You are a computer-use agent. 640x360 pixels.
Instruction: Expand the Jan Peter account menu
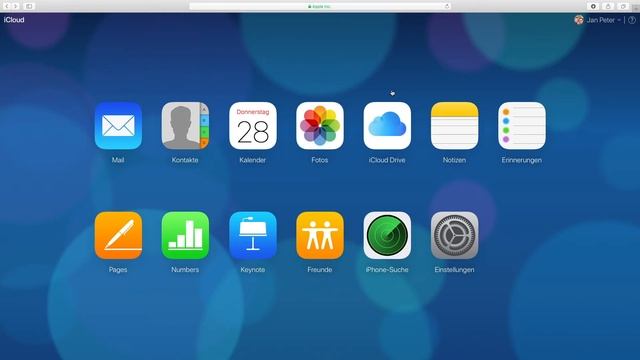click(x=604, y=20)
